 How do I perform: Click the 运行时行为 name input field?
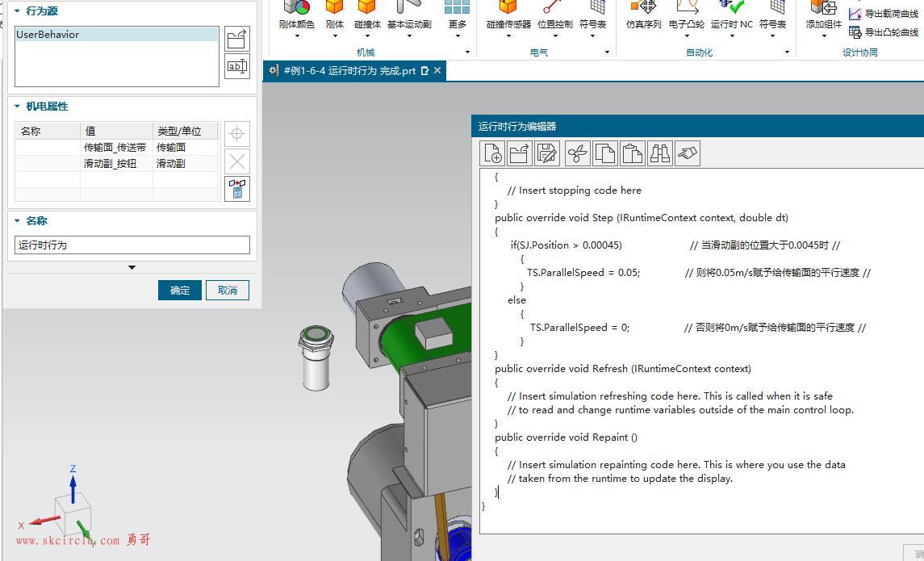(x=132, y=245)
